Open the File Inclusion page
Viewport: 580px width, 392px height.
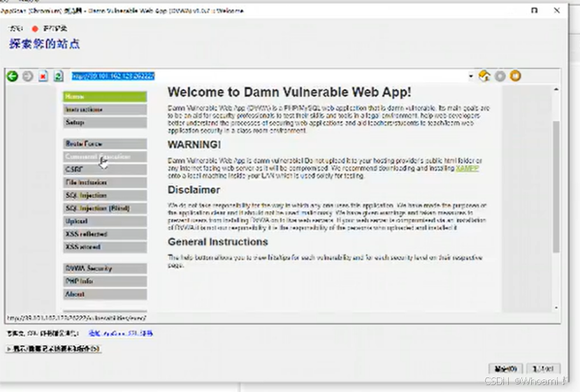click(x=105, y=182)
